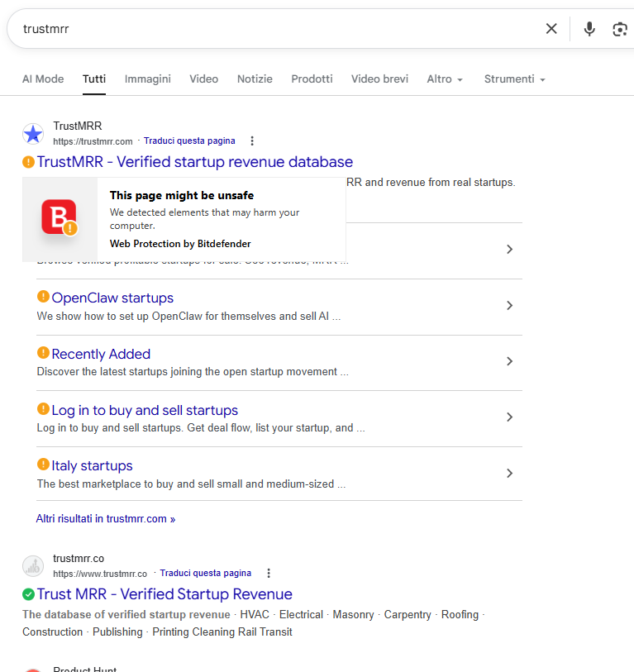Open TrustMRR Verified startup revenue database result
Viewport: 634px width, 672px height.
194,162
